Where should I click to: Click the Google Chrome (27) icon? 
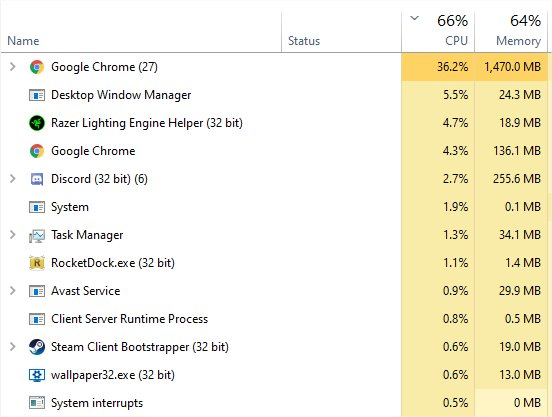(x=37, y=67)
